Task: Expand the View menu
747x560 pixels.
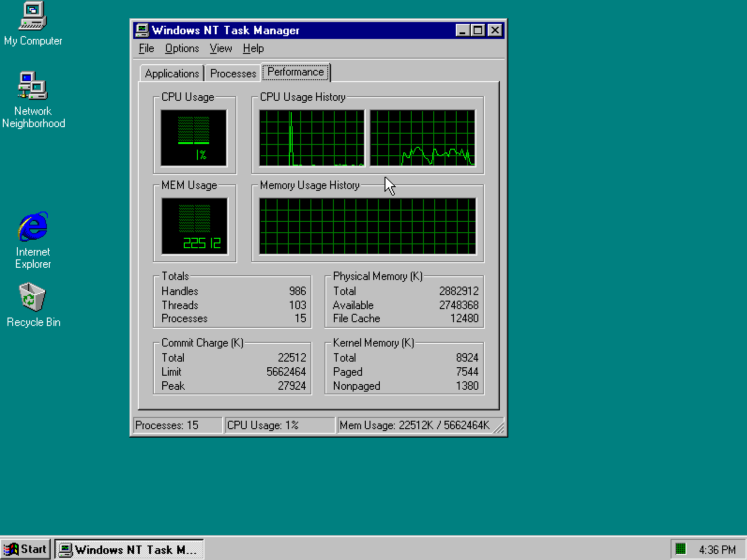Action: (x=220, y=48)
